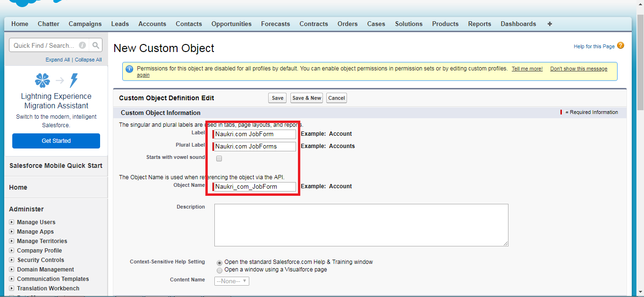Expand Manage Users tree item
The height and width of the screenshot is (297, 644).
pos(12,222)
